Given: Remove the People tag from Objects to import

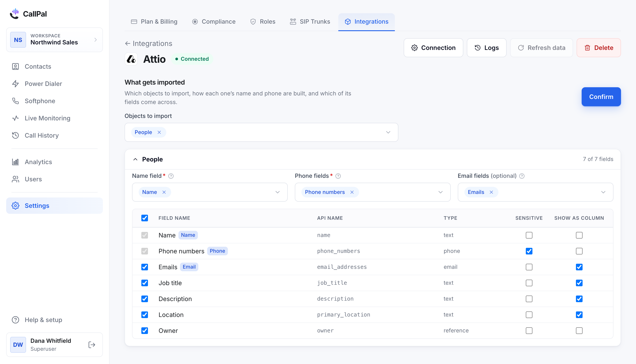Looking at the screenshot, I should click(159, 132).
